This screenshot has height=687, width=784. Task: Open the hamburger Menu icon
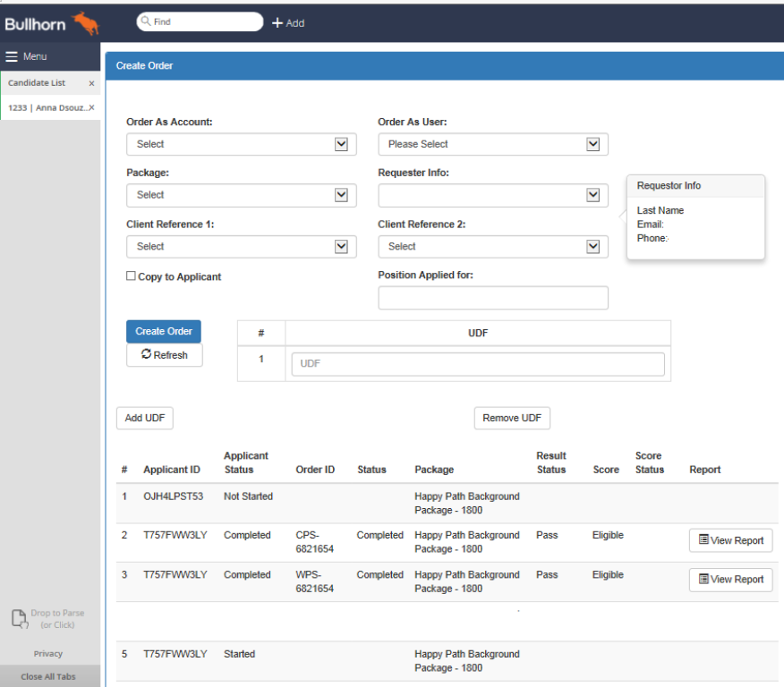(12, 56)
